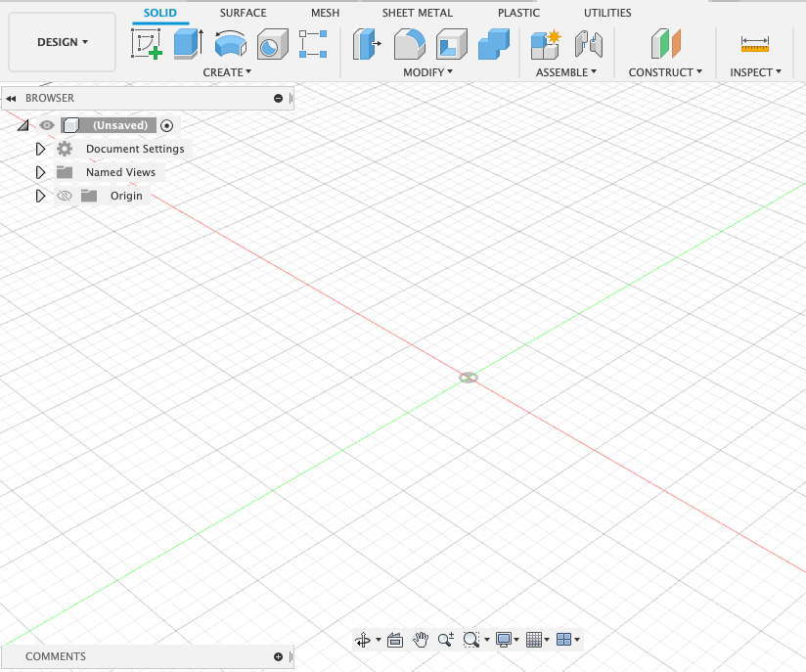Click the origin point marker in viewport
This screenshot has width=806, height=672.
pos(469,378)
